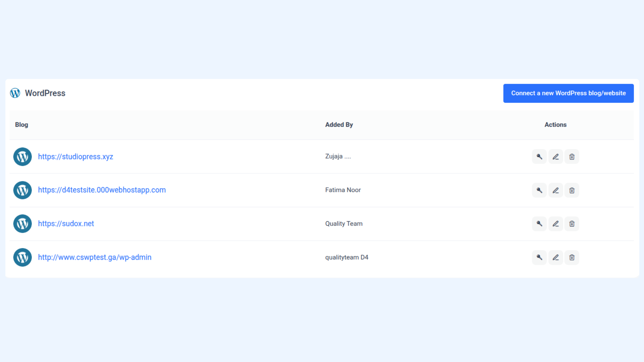The height and width of the screenshot is (362, 644).
Task: Edit the cswptest.ga blog entry
Action: (x=555, y=257)
